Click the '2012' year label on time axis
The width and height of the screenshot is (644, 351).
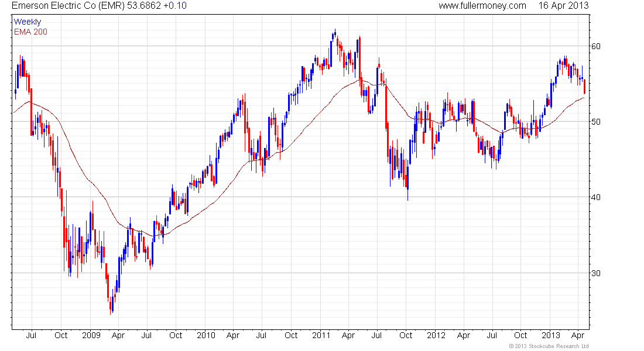pyautogui.click(x=436, y=335)
